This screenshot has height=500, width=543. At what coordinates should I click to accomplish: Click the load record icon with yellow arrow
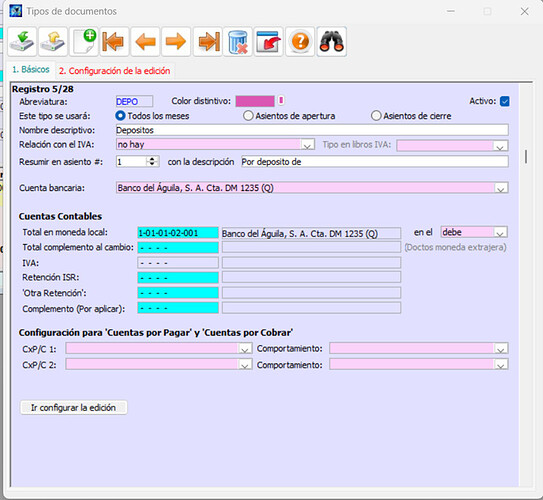tap(53, 42)
